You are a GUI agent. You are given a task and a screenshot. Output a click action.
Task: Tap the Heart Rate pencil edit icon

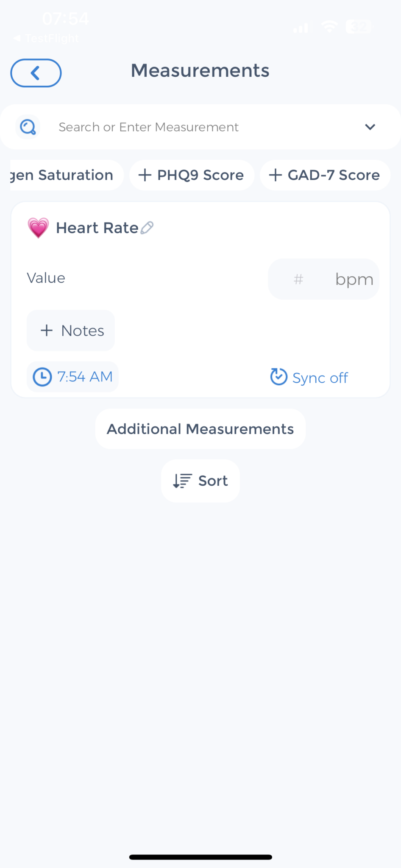(147, 228)
